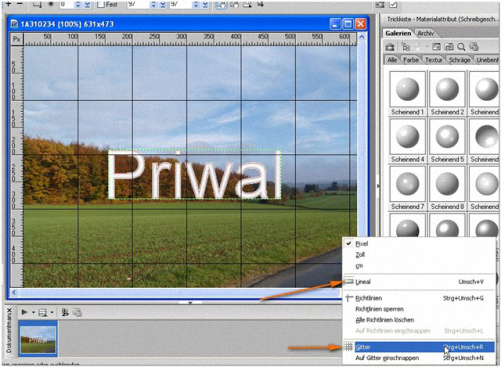Viewport: 501px width, 367px height.
Task: Click the tree view icon in Trickkiste toolbar
Action: tap(405, 47)
